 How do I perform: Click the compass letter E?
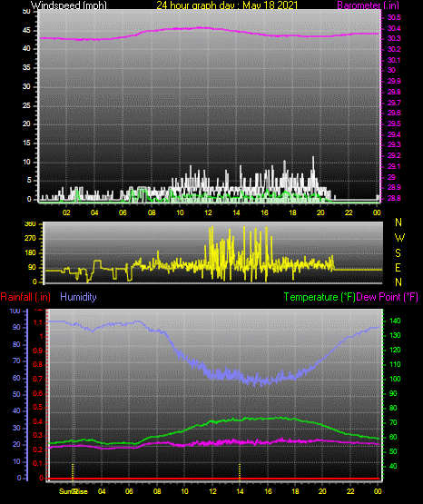(x=398, y=267)
